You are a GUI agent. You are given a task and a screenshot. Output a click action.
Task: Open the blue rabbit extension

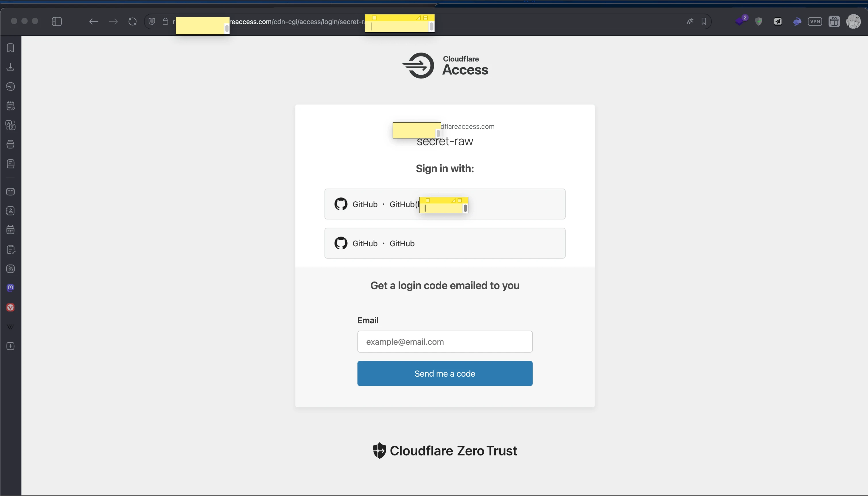(797, 22)
